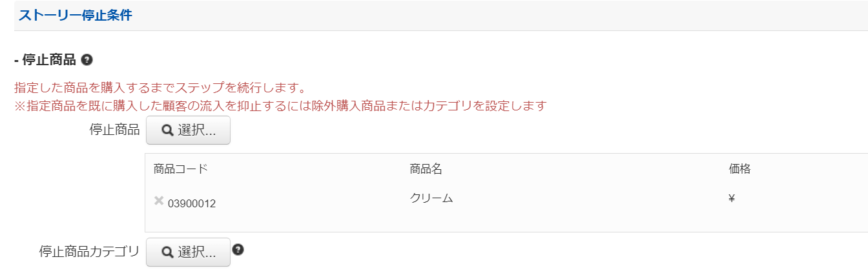Viewport: 868px width, 277px height.
Task: Click the 価格 column header
Action: (739, 169)
